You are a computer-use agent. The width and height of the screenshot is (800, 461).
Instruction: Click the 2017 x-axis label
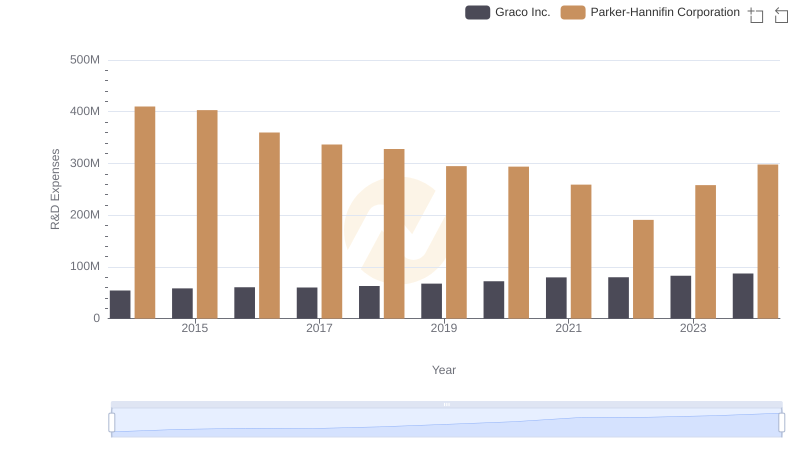point(319,328)
